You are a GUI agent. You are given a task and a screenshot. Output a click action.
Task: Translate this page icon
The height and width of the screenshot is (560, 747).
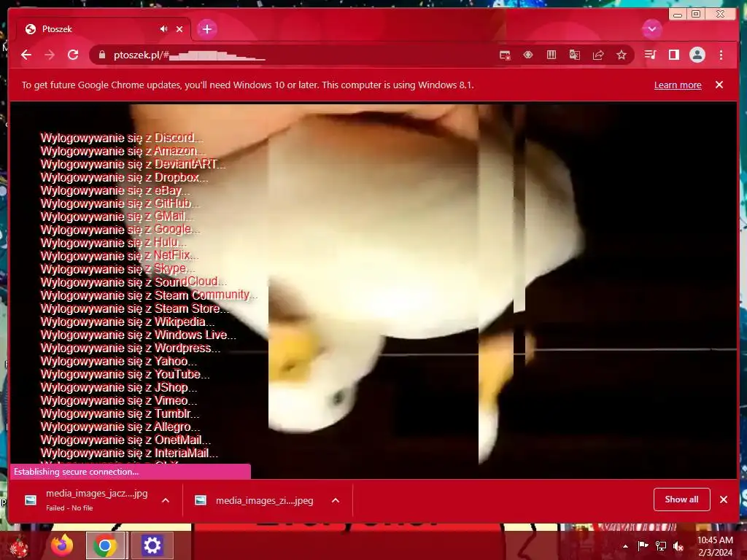(575, 55)
